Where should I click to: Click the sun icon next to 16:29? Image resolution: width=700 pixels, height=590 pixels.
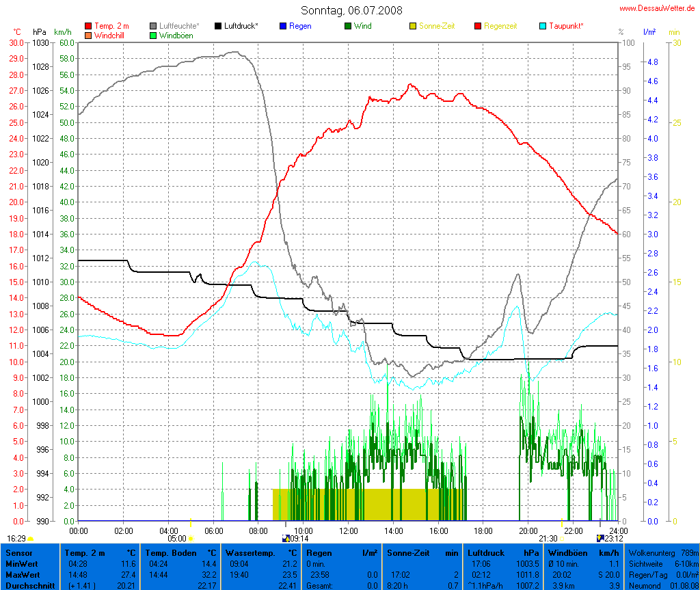pyautogui.click(x=30, y=539)
